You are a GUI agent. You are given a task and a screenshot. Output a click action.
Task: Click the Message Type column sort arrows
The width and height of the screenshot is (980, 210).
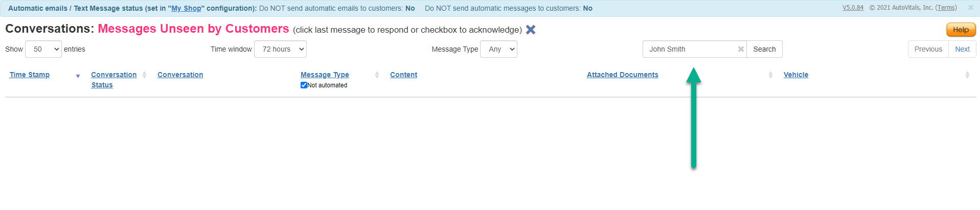377,75
